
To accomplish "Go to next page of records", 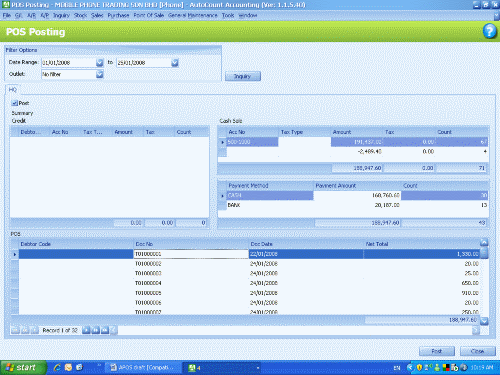I will pos(95,330).
